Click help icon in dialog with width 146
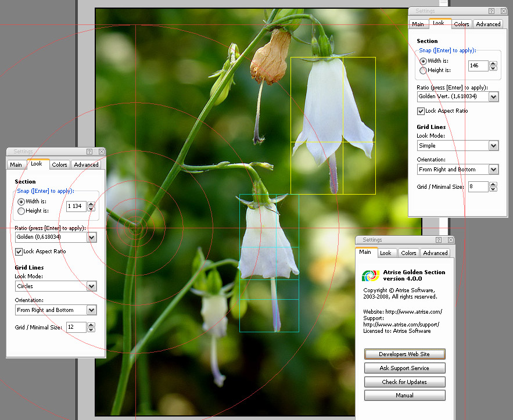 (x=492, y=11)
